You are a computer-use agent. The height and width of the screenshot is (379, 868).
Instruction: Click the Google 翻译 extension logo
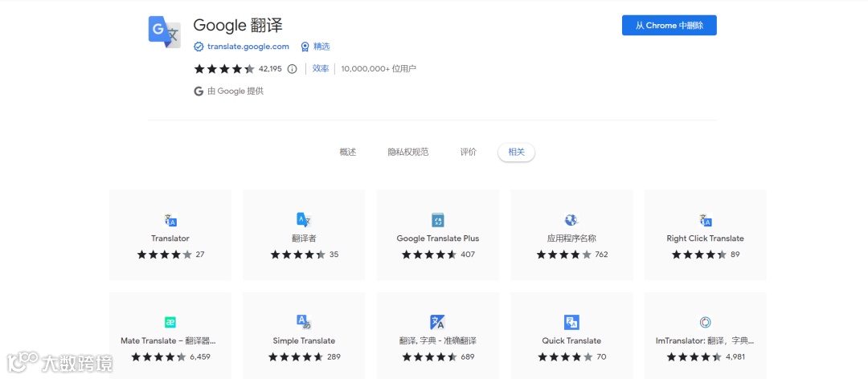click(165, 32)
